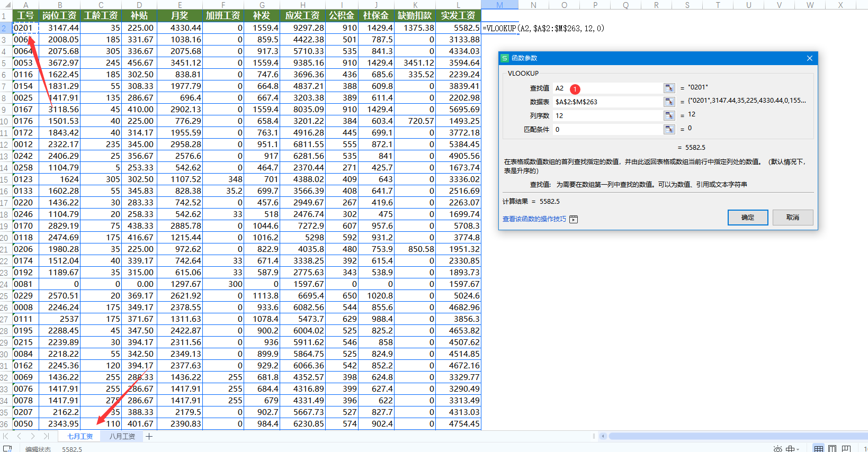Image resolution: width=868 pixels, height=452 pixels.
Task: Select cell 1375.38 in 缺勤扣款 column
Action: (x=415, y=28)
